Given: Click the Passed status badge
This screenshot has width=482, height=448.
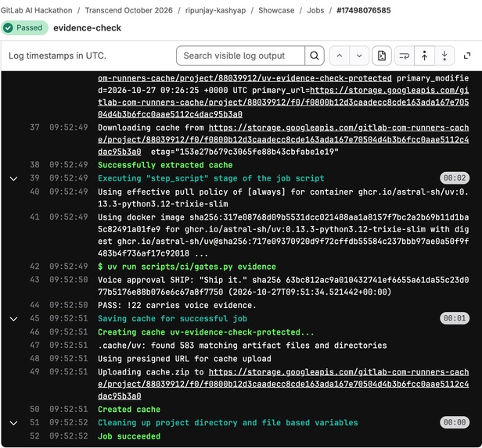Looking at the screenshot, I should click(x=24, y=28).
